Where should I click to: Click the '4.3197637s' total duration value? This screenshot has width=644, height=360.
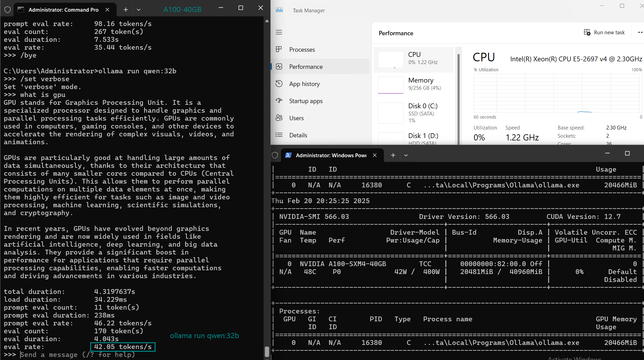coord(114,291)
